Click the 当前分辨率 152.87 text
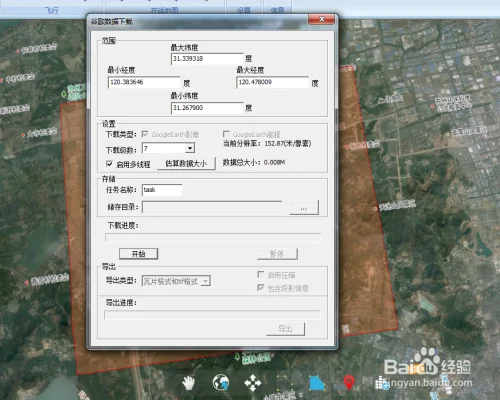Image resolution: width=500 pixels, height=400 pixels. [267, 143]
